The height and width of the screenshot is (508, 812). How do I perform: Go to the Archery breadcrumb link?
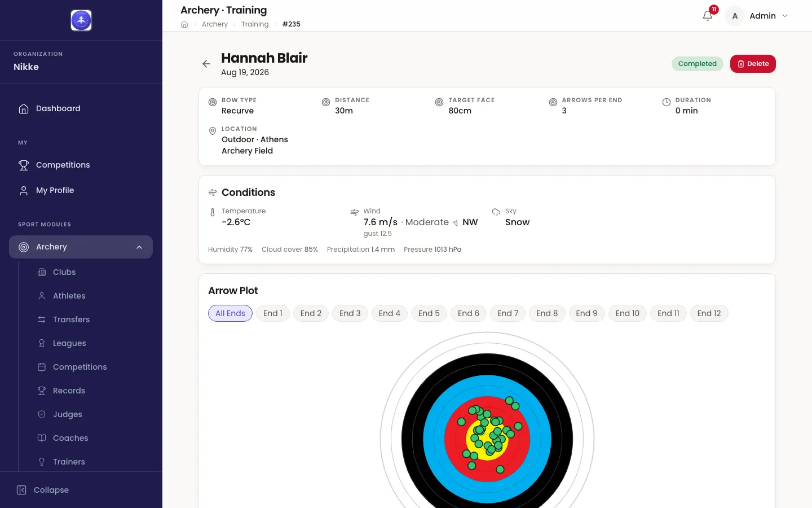tap(215, 24)
